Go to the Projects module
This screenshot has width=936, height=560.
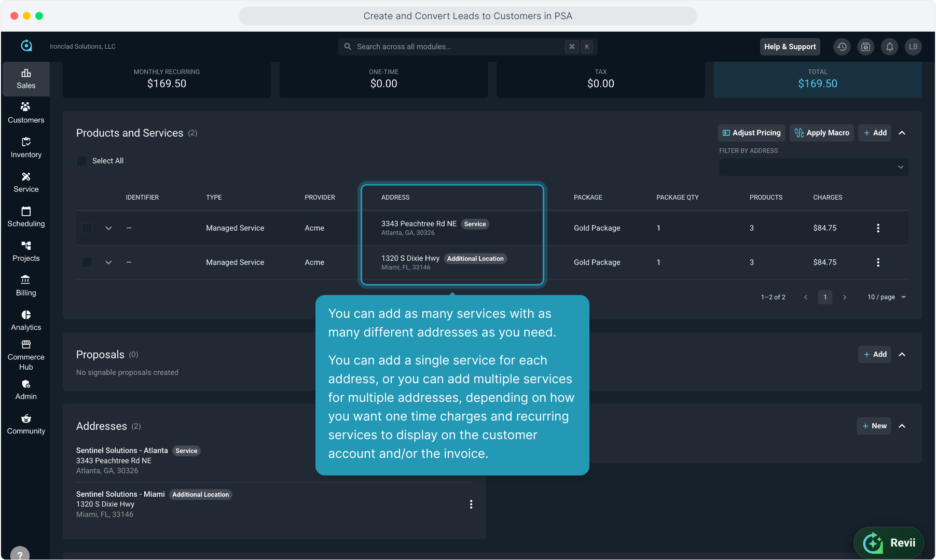26,251
